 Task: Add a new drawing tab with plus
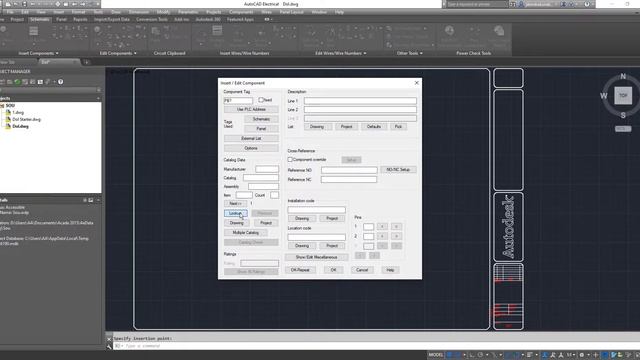[86, 62]
